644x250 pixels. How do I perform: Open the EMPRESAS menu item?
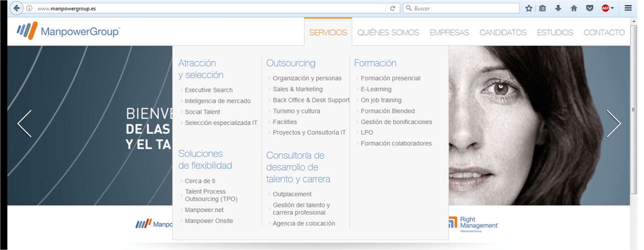tap(449, 33)
